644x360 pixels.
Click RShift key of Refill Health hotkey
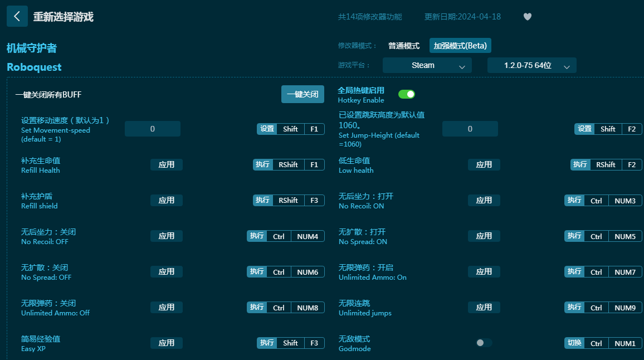pos(289,165)
